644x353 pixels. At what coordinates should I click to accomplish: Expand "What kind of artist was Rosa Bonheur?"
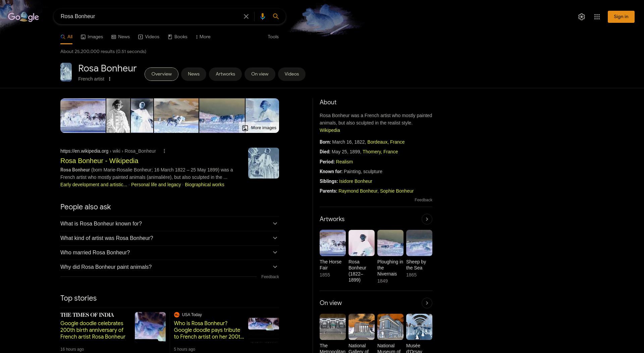pos(169,238)
